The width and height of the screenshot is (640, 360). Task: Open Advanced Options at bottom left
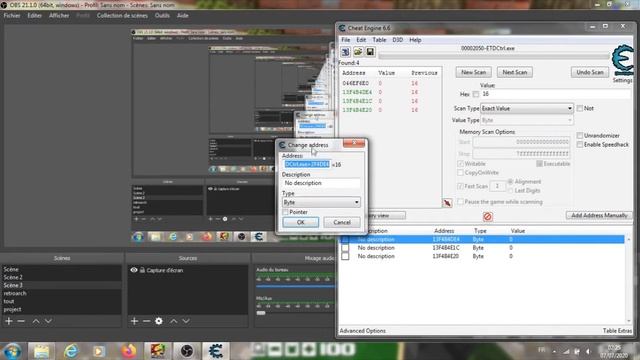pos(362,331)
